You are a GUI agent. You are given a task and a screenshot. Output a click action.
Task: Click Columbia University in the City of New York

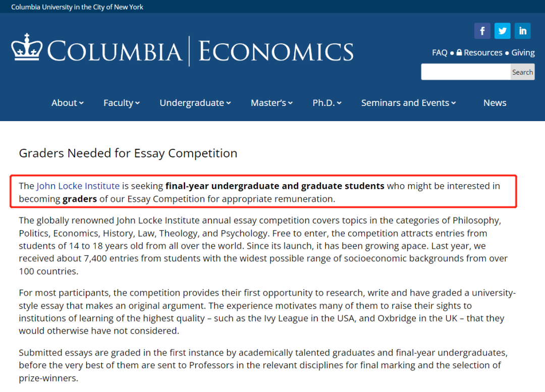pos(77,7)
